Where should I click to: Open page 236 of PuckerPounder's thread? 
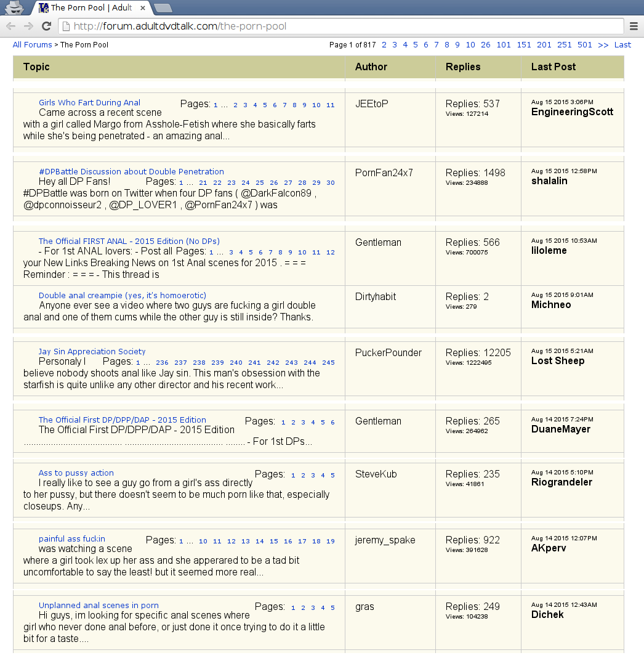click(x=163, y=362)
